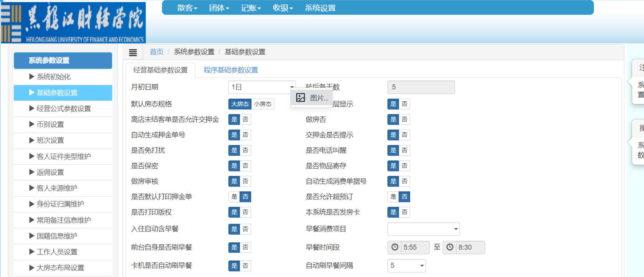Open the 月初日期 dropdown
The image size is (644, 277).
point(262,87)
